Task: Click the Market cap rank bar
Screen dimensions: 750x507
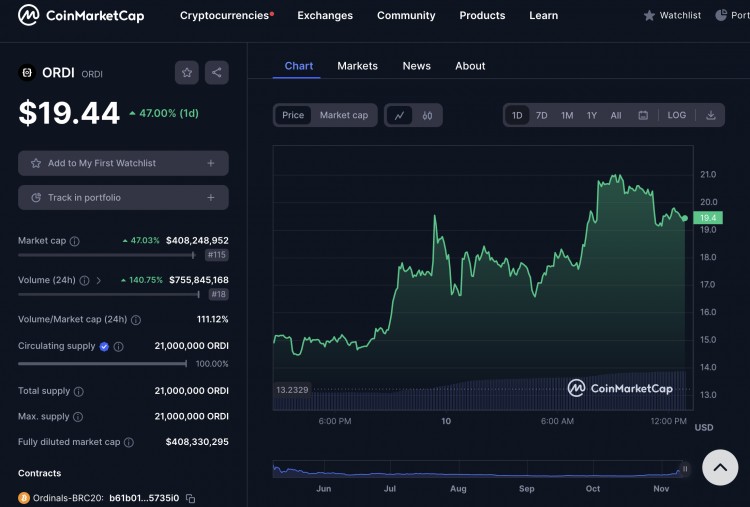Action: coord(107,255)
